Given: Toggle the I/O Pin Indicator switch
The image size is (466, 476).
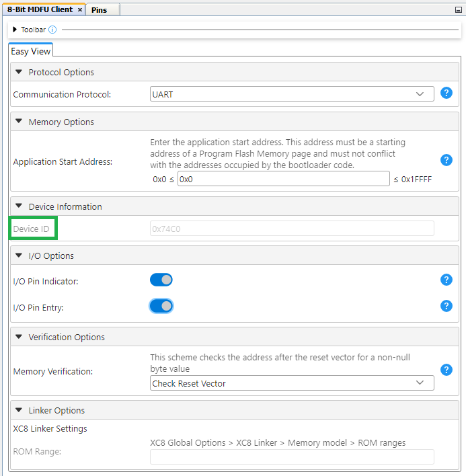Looking at the screenshot, I should [161, 280].
